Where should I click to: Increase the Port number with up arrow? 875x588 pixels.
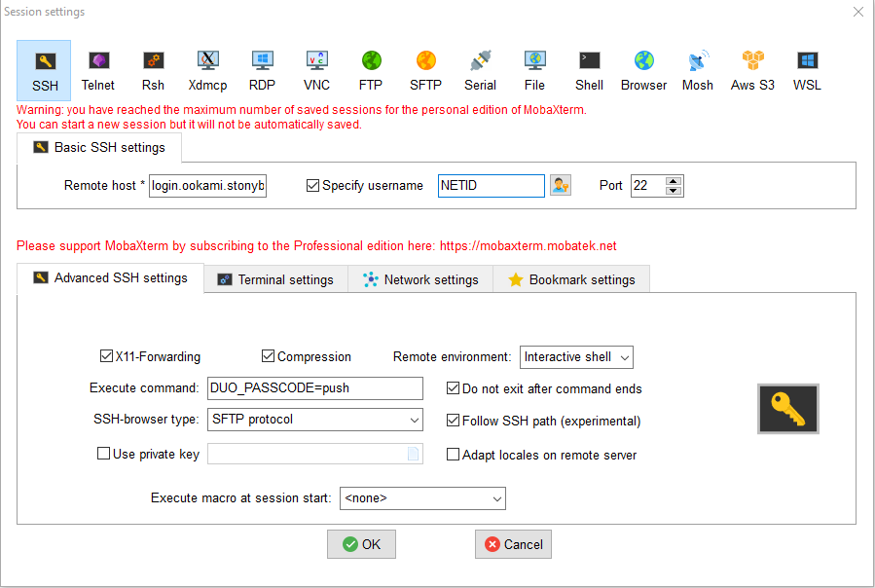tap(674, 181)
